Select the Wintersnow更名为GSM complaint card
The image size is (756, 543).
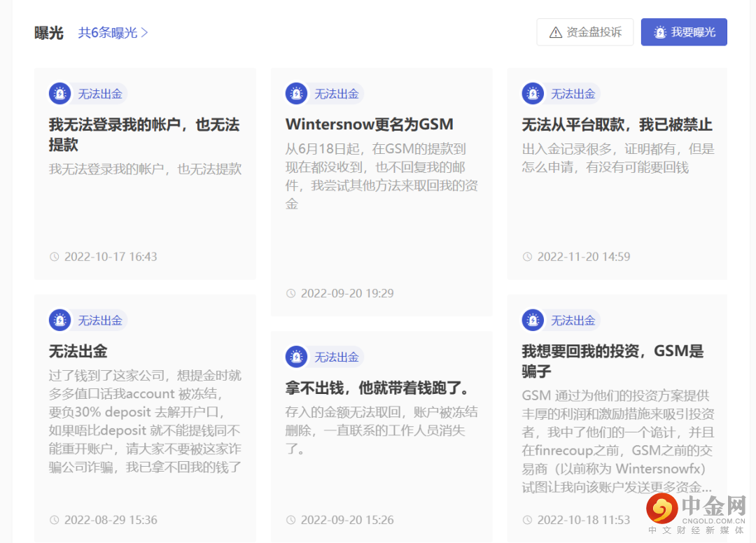pos(369,124)
